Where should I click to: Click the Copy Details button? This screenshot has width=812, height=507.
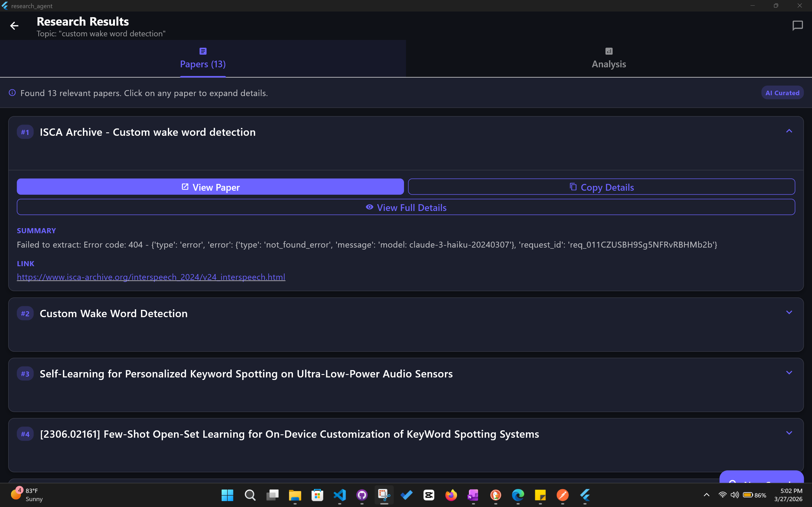point(601,187)
